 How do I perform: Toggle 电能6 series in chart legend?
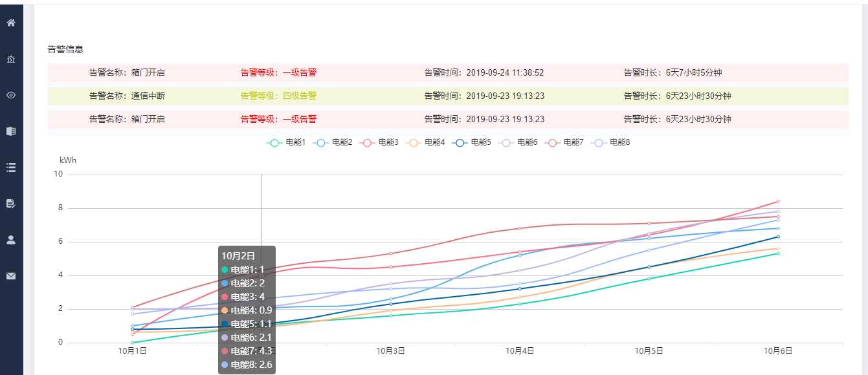[518, 142]
